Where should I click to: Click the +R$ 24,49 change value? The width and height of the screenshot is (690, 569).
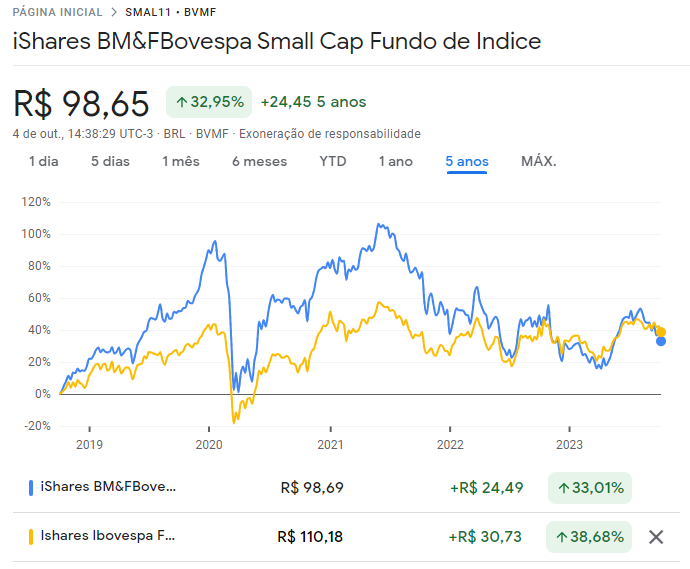click(x=486, y=488)
